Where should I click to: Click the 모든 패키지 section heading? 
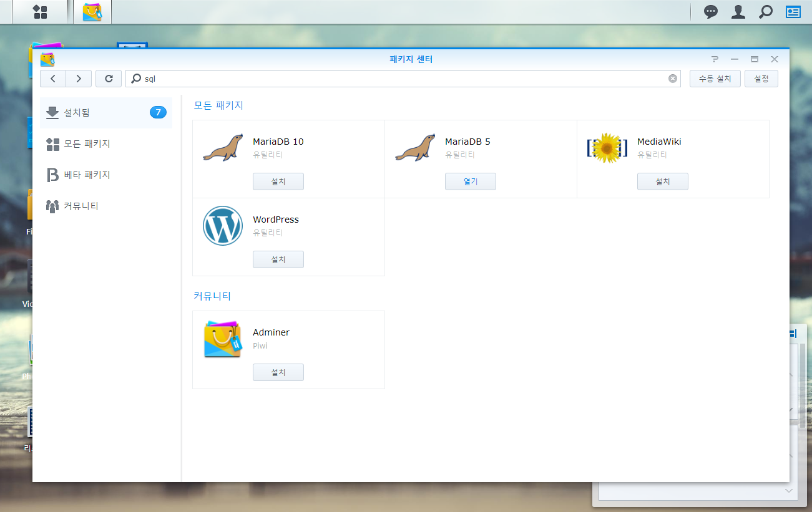[x=218, y=105]
